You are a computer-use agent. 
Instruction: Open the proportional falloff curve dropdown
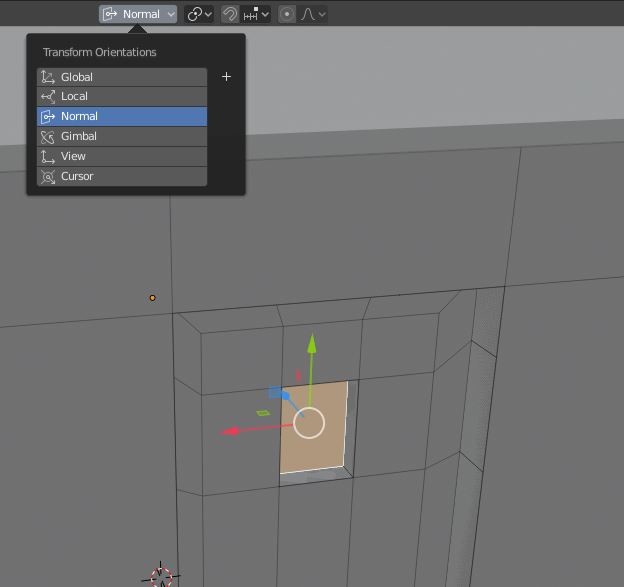313,14
